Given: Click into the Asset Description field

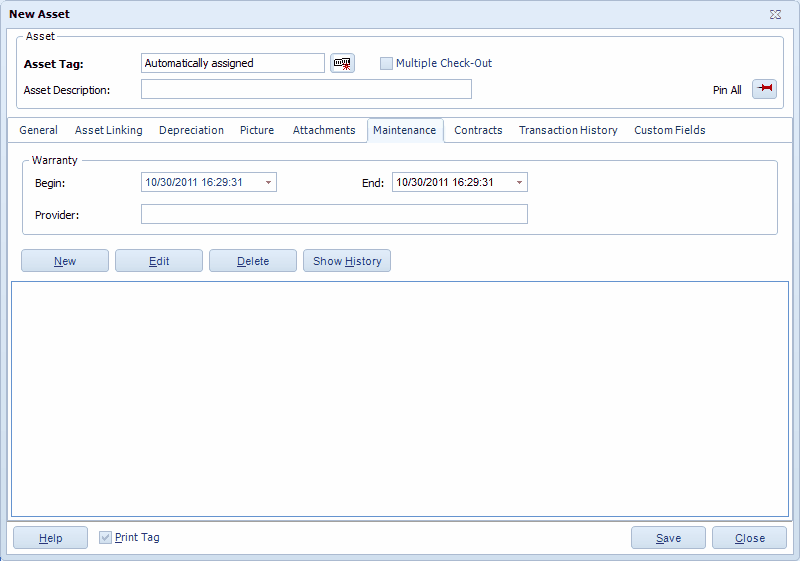Looking at the screenshot, I should (x=306, y=89).
